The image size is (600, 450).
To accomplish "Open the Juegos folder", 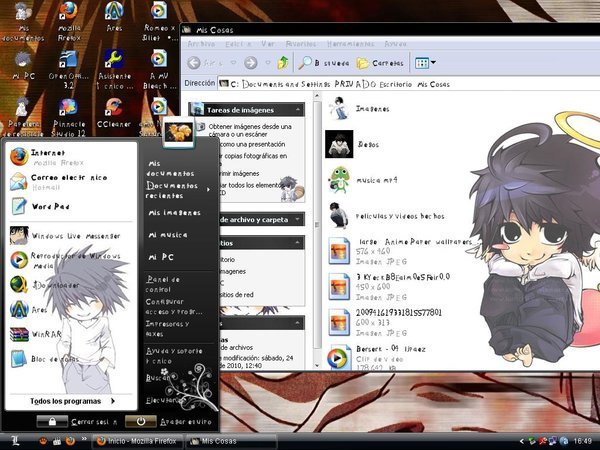I will (352, 144).
